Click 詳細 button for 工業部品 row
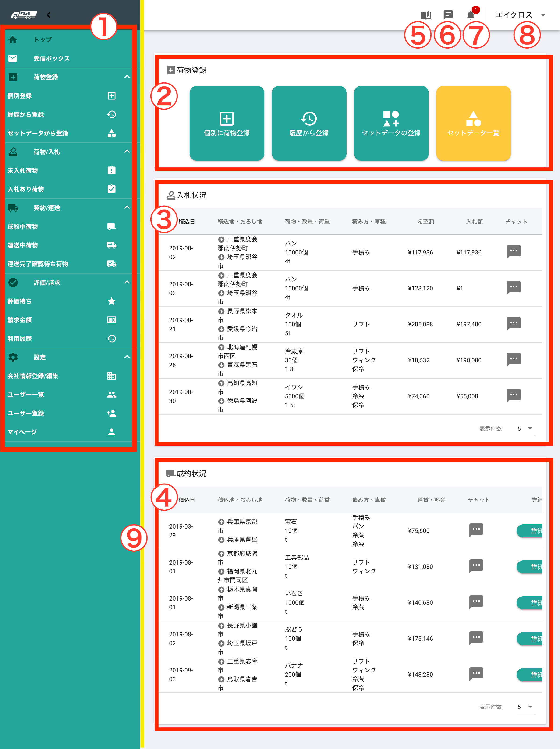Image resolution: width=560 pixels, height=749 pixels. pyautogui.click(x=529, y=567)
